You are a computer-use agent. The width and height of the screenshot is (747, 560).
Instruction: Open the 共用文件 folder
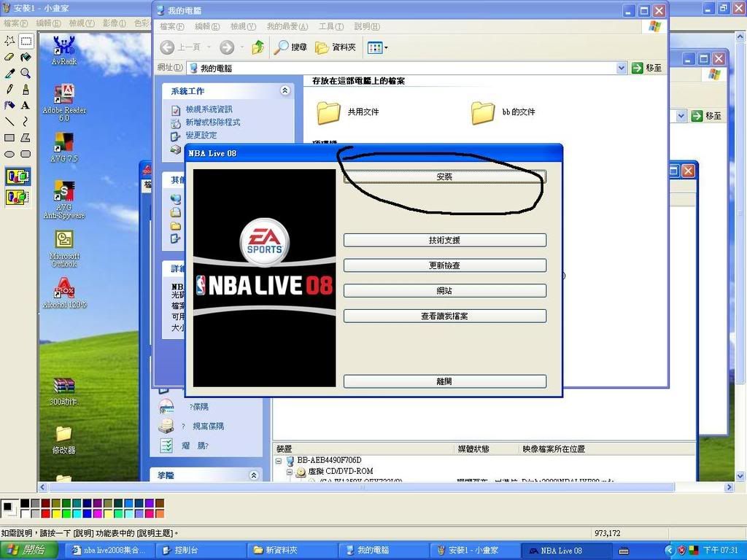(x=348, y=112)
